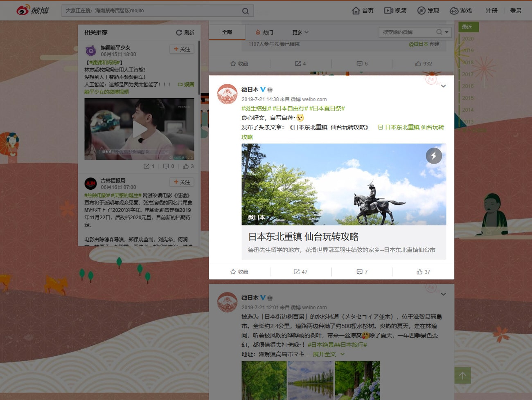Like the Sendai post with 37 likes
This screenshot has width=532, height=400.
point(424,272)
